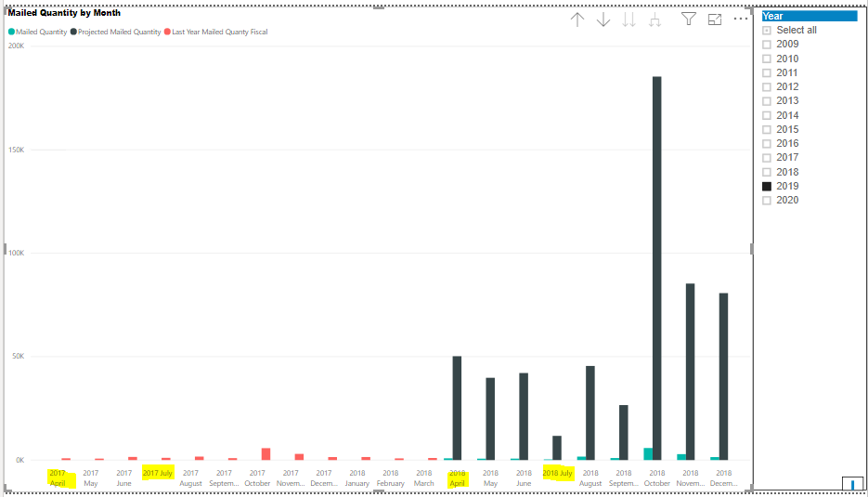The width and height of the screenshot is (868, 497).
Task: Click the Last Year Mailed Quanty Fiscal legend dot
Action: 167,32
